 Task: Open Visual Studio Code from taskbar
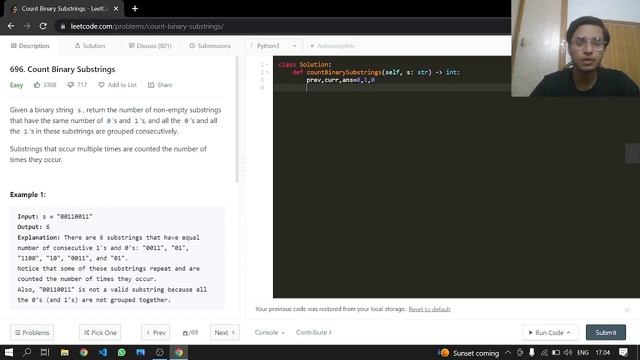click(102, 352)
